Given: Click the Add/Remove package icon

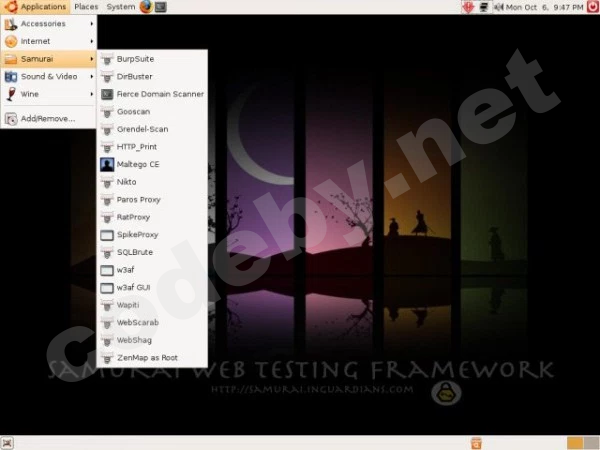Looking at the screenshot, I should [x=11, y=119].
